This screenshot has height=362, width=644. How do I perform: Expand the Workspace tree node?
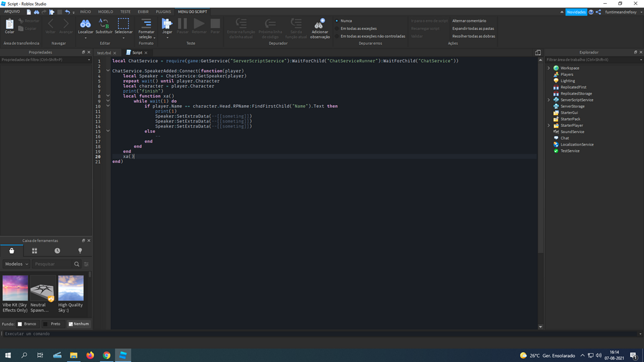coord(549,68)
